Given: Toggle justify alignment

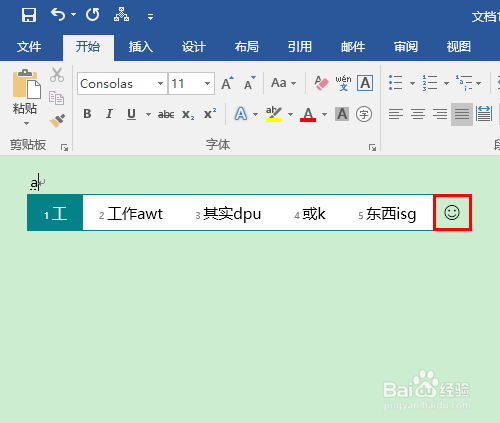Looking at the screenshot, I should point(462,114).
